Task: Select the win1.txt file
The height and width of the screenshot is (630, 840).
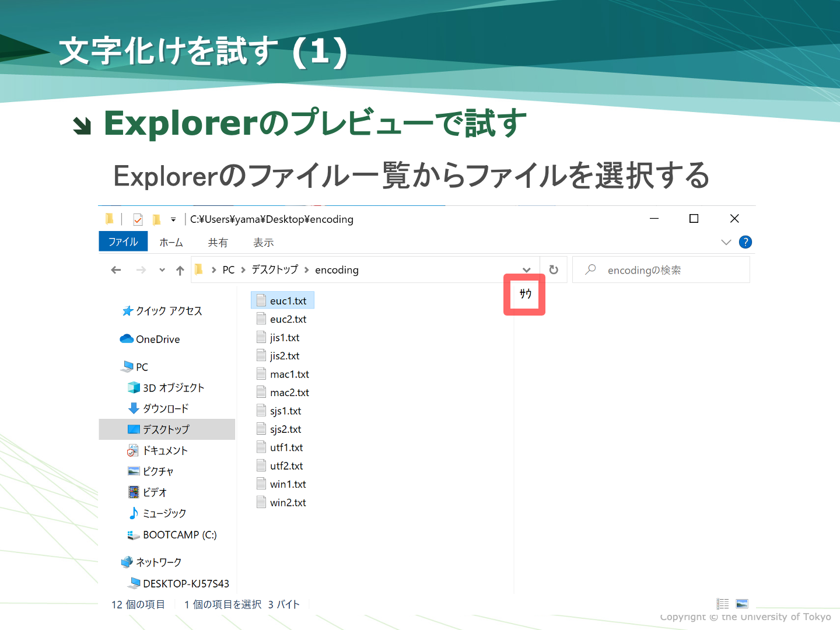Action: 282,484
